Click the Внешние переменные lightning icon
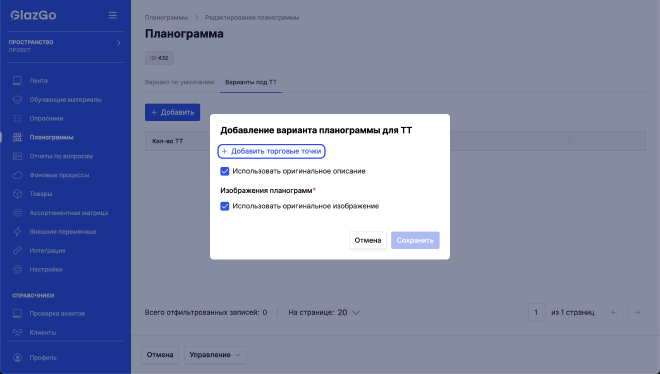The width and height of the screenshot is (660, 374). [x=17, y=231]
